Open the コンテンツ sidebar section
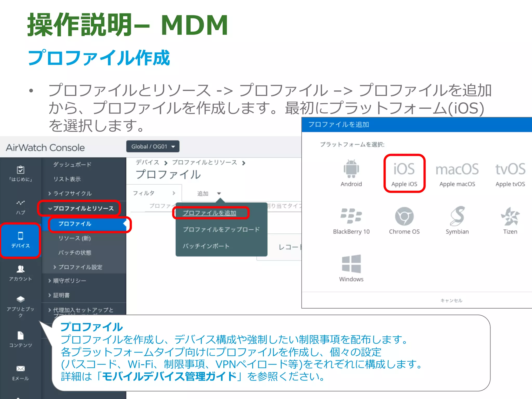The width and height of the screenshot is (532, 399). [21, 339]
